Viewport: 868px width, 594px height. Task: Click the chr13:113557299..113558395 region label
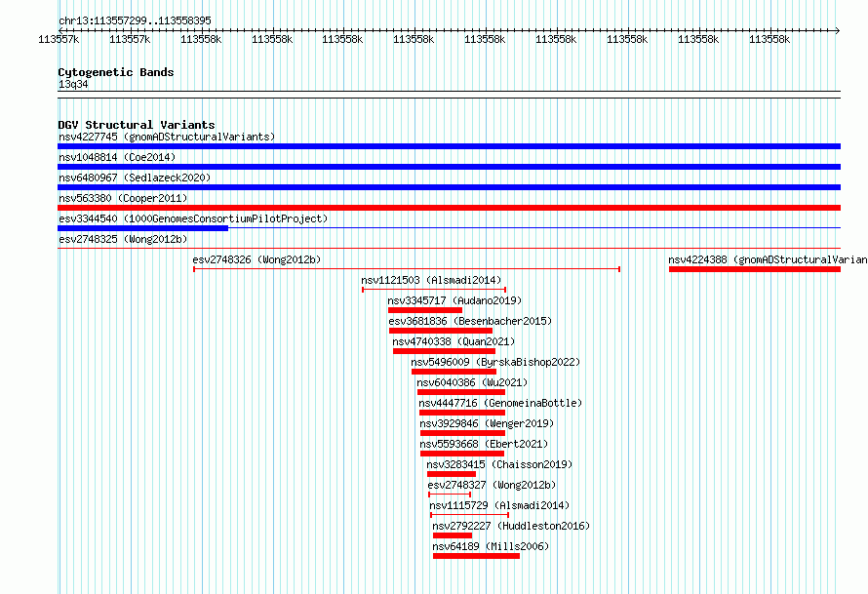[x=135, y=20]
